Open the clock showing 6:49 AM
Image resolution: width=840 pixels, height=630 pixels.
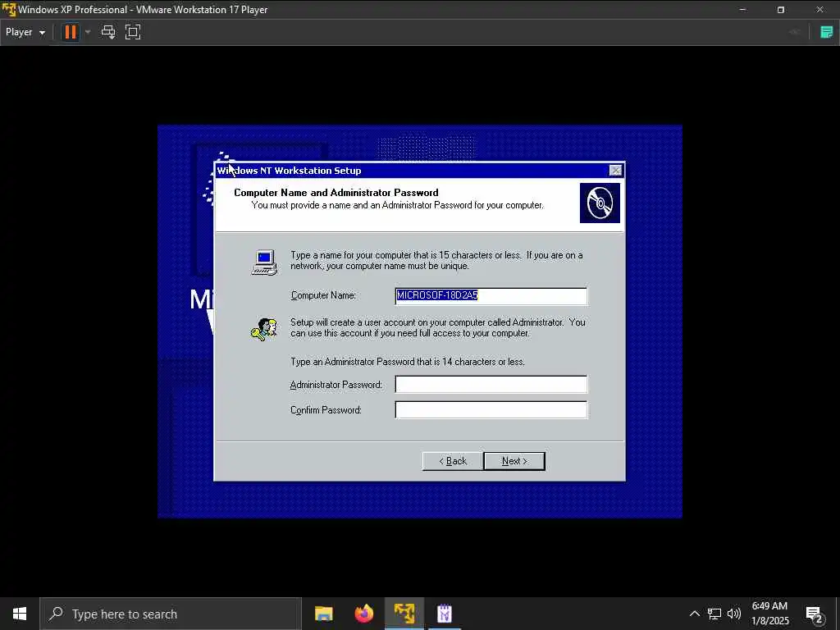tap(769, 614)
